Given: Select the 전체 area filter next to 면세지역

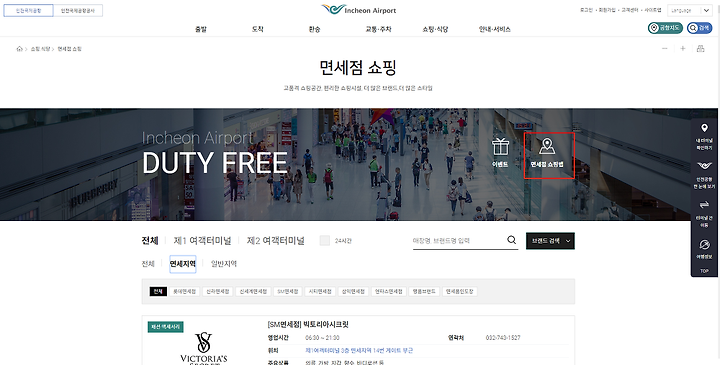Looking at the screenshot, I should tap(148, 264).
